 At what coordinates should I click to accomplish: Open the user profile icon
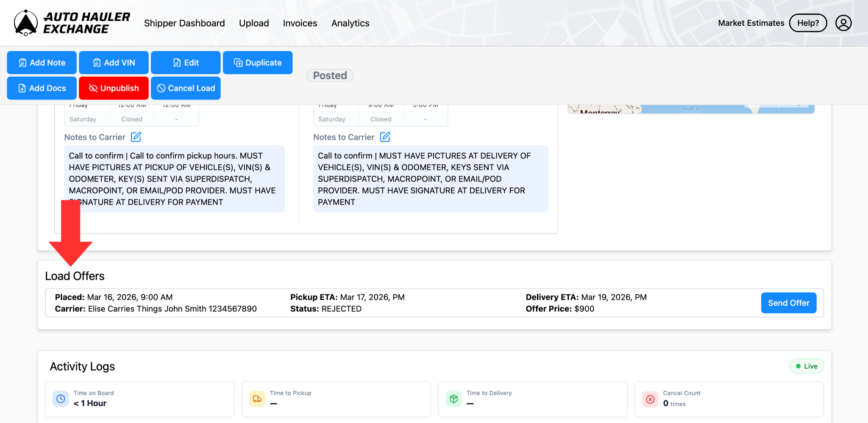[x=843, y=23]
